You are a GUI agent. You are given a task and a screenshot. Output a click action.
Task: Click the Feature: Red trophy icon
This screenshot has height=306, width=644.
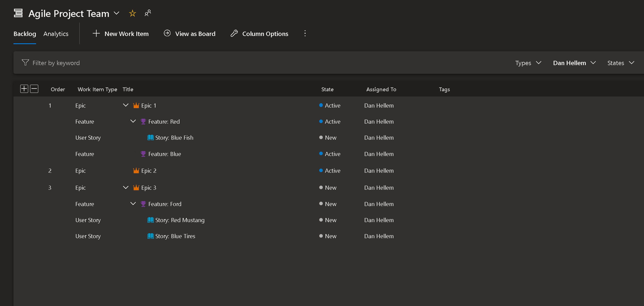click(x=143, y=122)
